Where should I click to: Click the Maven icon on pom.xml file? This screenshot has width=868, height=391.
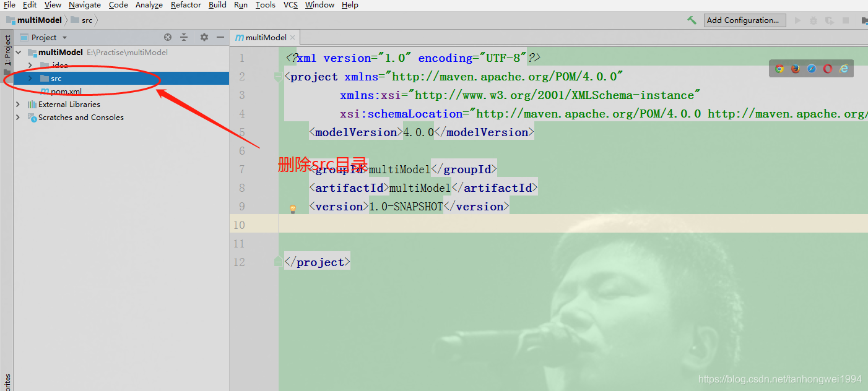coord(45,92)
